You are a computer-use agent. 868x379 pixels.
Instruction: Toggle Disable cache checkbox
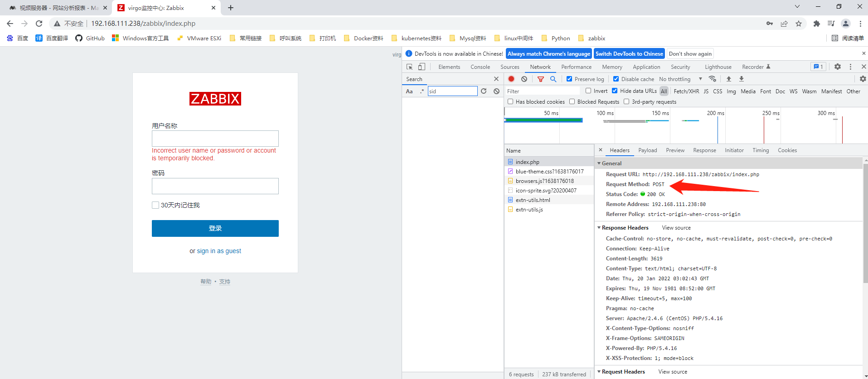click(x=616, y=79)
